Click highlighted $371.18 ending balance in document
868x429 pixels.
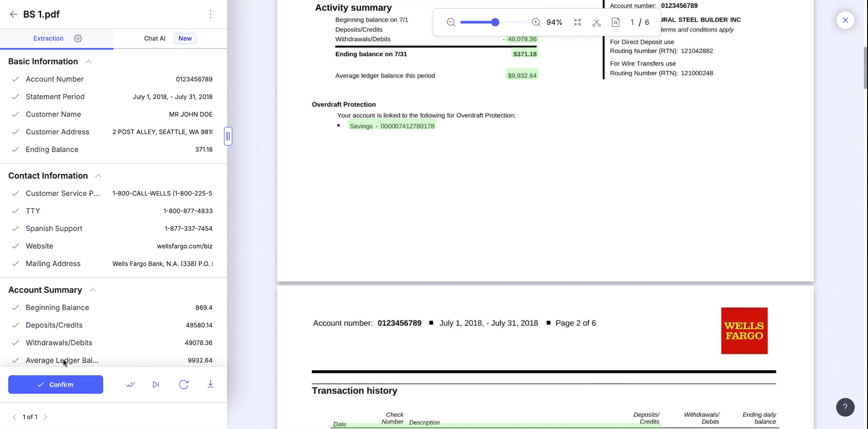pyautogui.click(x=525, y=54)
